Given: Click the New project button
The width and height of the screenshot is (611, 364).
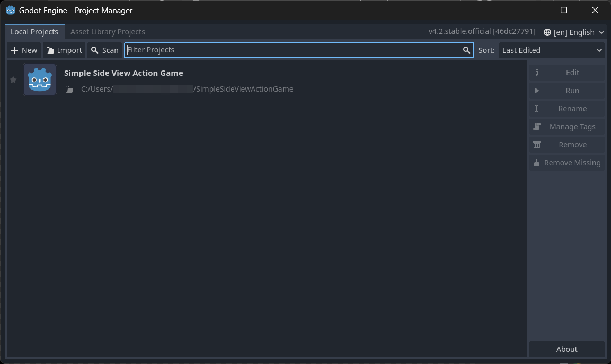Looking at the screenshot, I should pos(24,50).
